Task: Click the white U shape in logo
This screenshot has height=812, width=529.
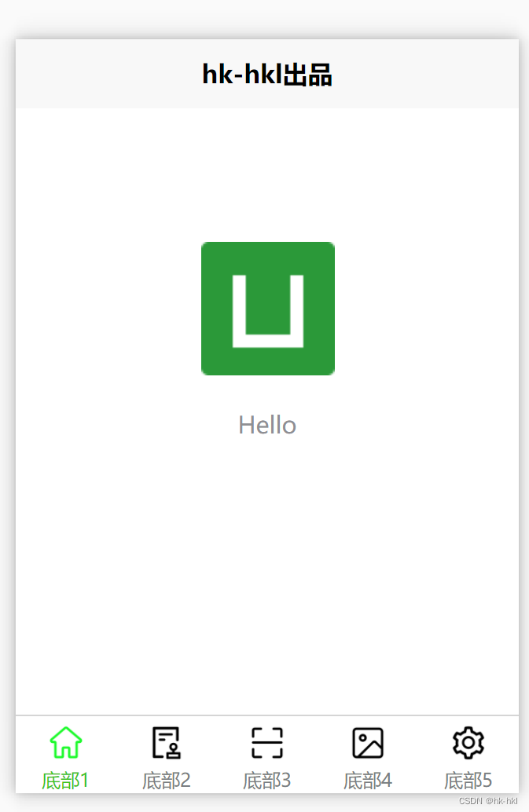Action: point(268,311)
